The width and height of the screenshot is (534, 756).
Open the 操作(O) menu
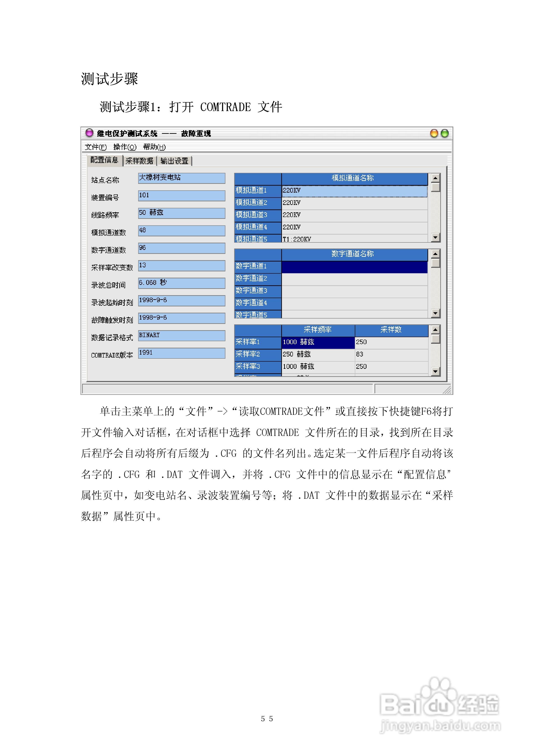click(125, 147)
